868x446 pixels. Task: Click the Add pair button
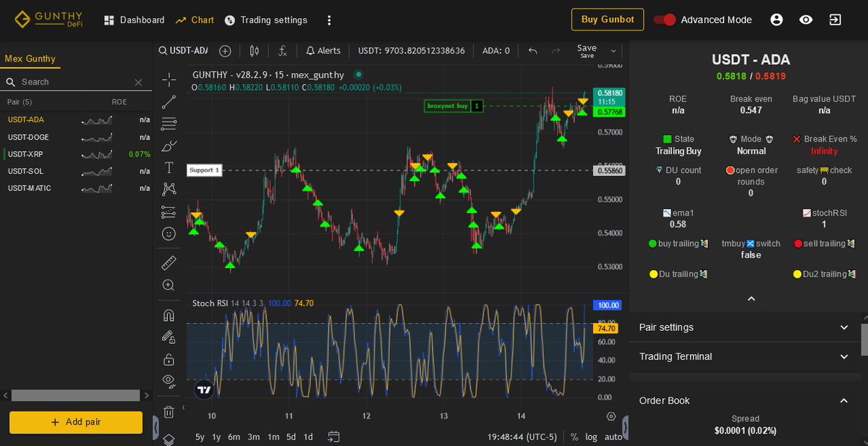[76, 422]
